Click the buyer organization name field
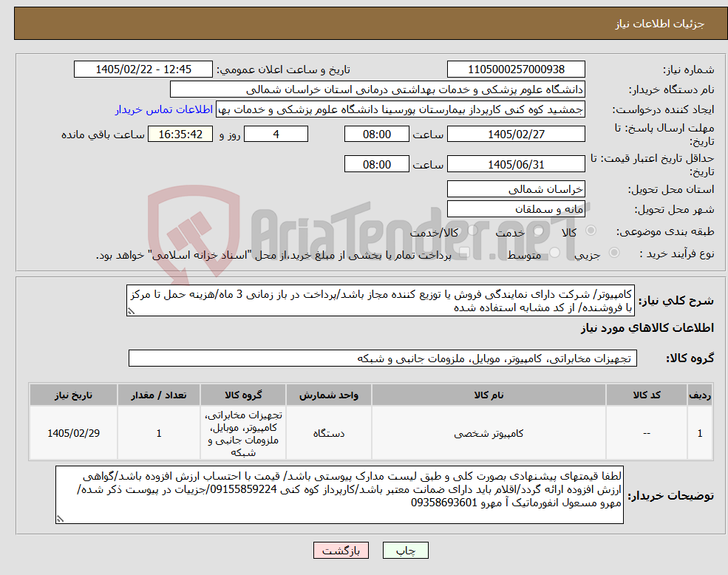The height and width of the screenshot is (575, 728). coord(377,89)
